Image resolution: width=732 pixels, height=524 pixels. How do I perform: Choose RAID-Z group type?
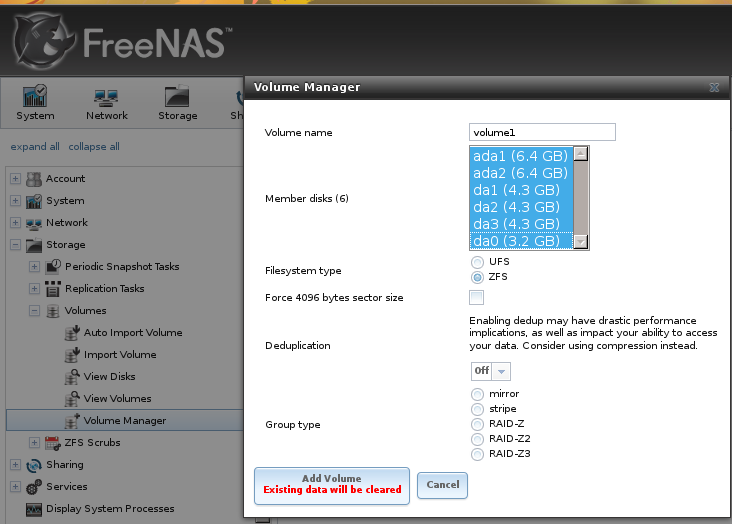pos(477,424)
